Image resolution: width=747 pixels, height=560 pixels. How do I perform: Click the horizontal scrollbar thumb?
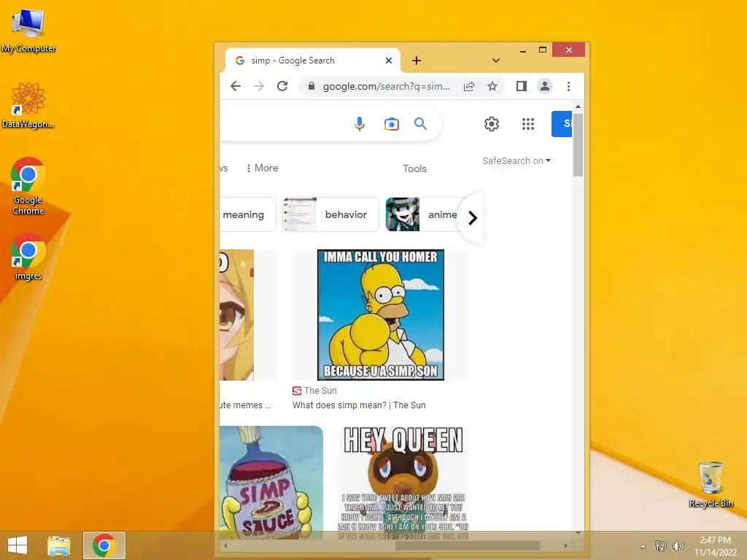click(x=468, y=545)
